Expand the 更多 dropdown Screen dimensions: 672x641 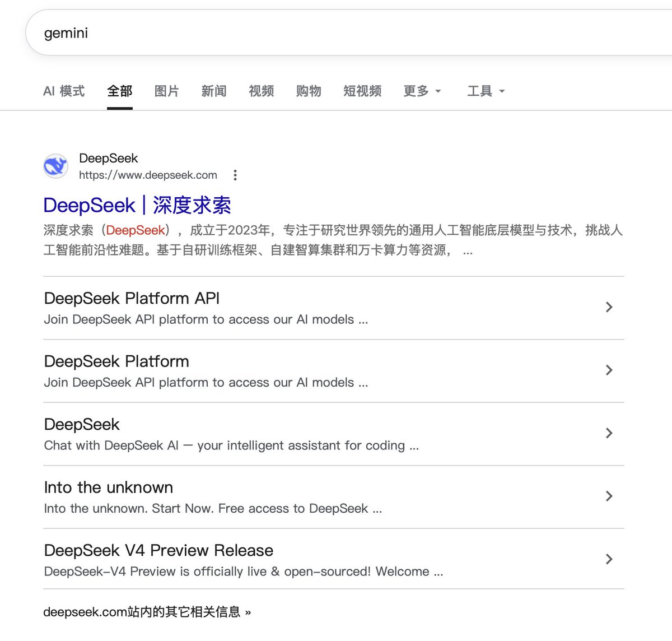click(x=422, y=91)
